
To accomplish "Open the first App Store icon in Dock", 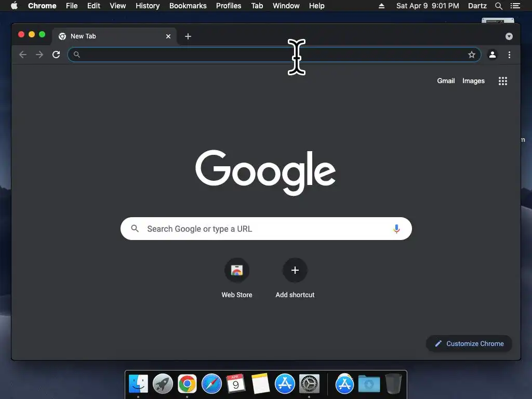I will [x=285, y=384].
